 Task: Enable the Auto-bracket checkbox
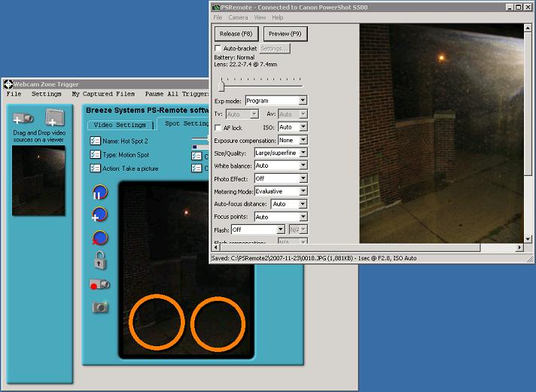pos(218,48)
